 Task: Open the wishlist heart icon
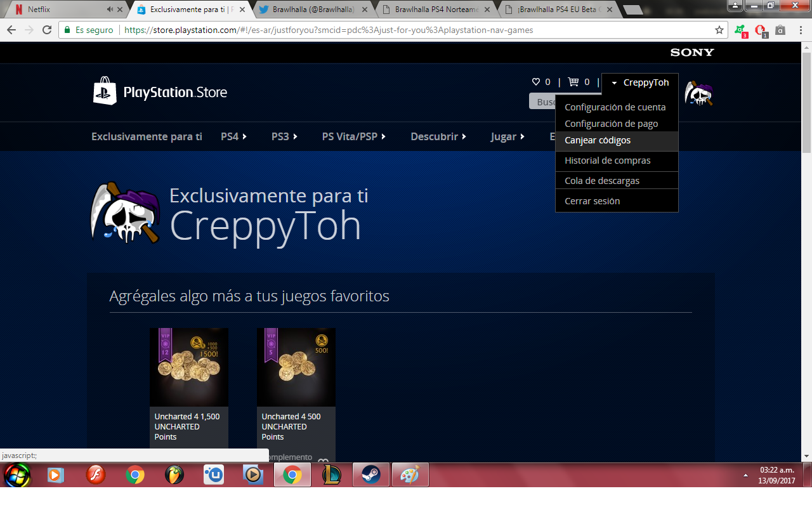536,82
